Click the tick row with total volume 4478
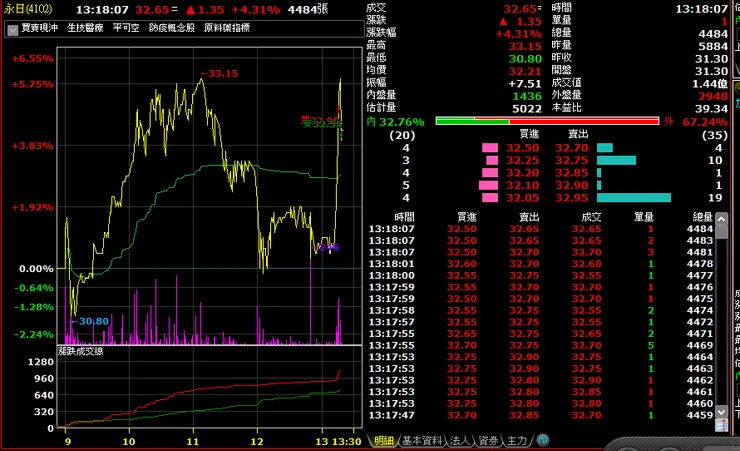Viewport: 740px width, 451px height. (541, 264)
